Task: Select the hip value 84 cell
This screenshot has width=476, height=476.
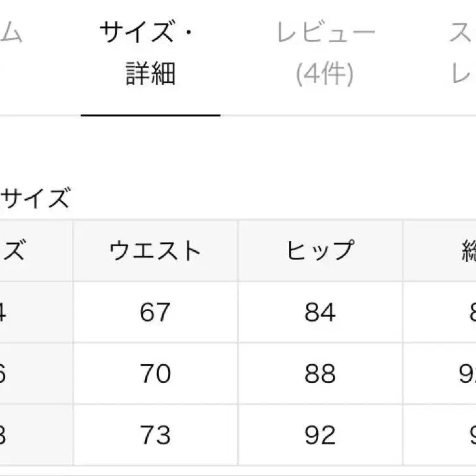Action: click(320, 312)
